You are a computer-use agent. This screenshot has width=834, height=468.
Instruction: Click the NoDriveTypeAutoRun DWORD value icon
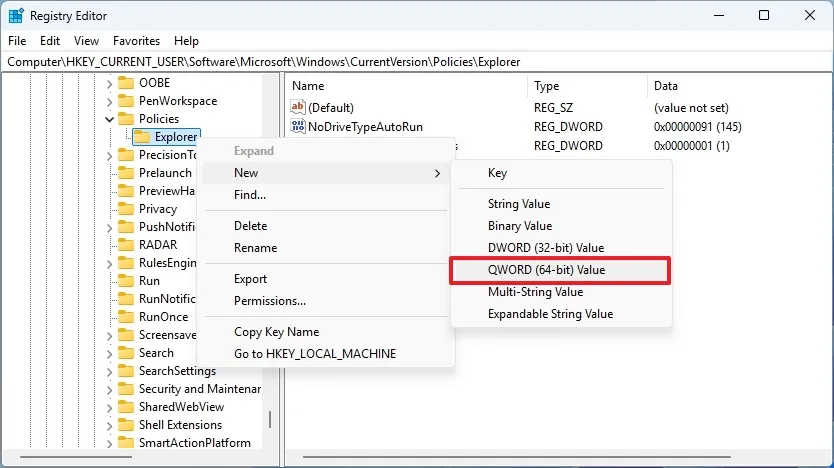(298, 127)
